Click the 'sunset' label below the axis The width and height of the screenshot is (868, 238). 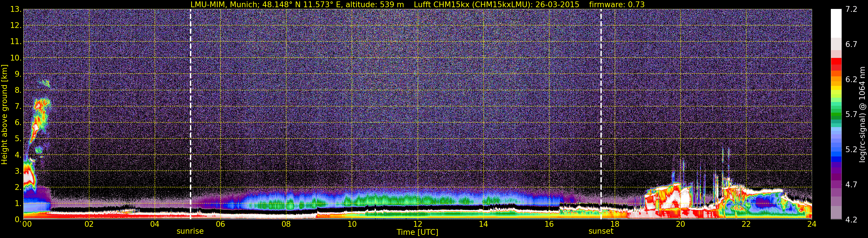coord(601,231)
